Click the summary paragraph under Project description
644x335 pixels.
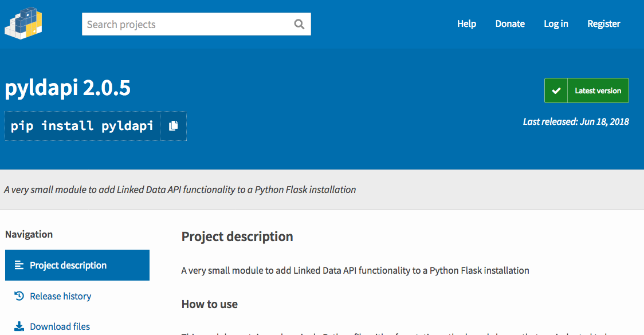click(x=355, y=270)
